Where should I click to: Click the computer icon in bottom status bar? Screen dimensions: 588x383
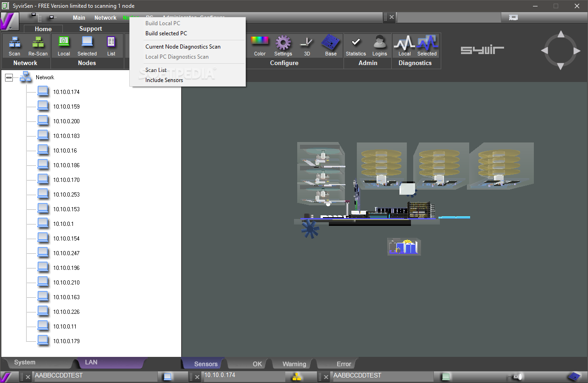pos(167,377)
